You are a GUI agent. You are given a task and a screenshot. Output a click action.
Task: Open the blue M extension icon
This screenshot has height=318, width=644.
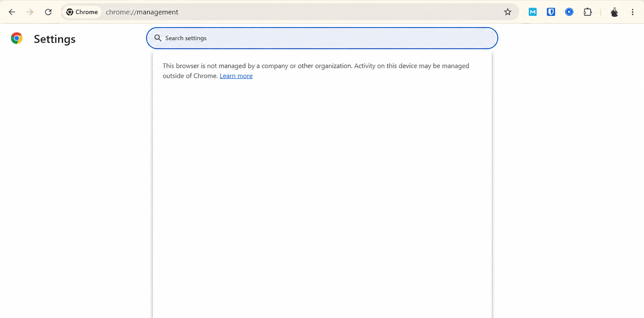click(x=533, y=12)
